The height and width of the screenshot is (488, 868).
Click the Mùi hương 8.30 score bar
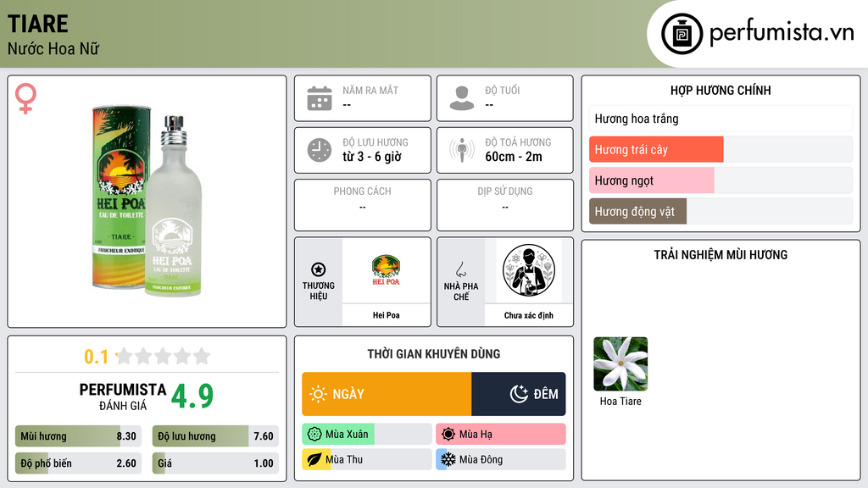pos(78,436)
